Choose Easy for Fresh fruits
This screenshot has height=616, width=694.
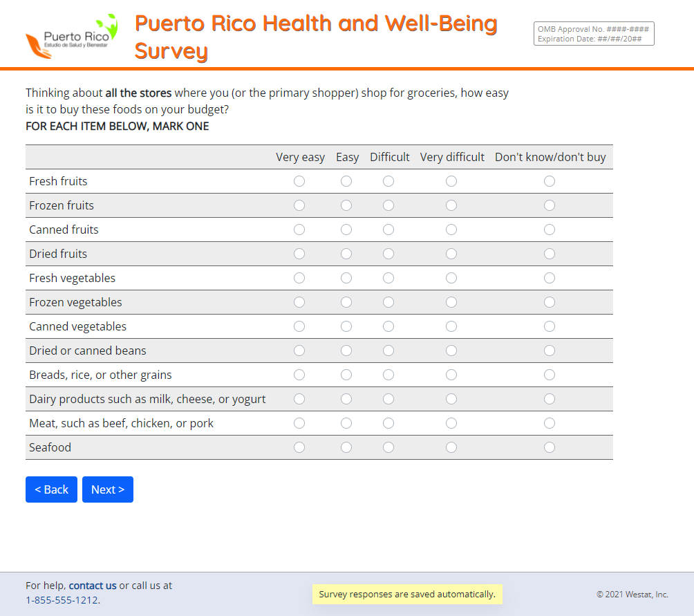tap(346, 181)
